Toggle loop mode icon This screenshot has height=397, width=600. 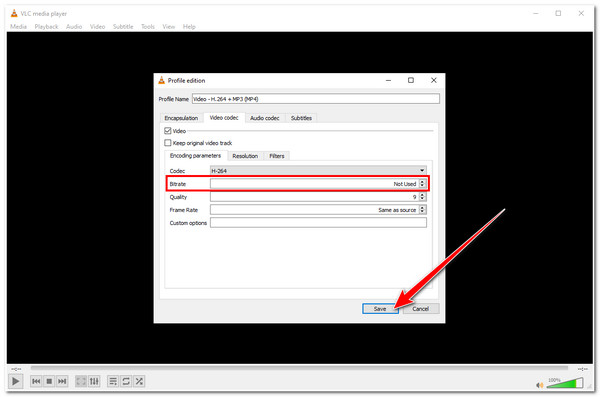(126, 381)
